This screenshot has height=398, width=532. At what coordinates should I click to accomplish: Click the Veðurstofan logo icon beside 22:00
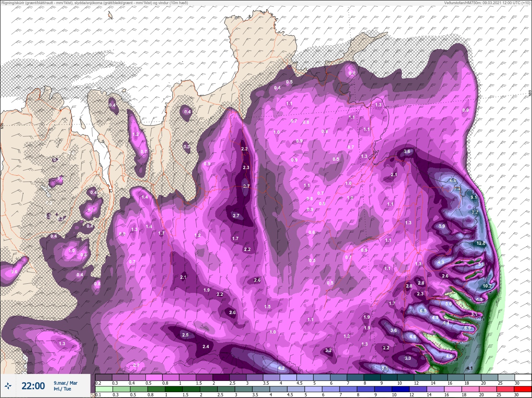point(7,386)
